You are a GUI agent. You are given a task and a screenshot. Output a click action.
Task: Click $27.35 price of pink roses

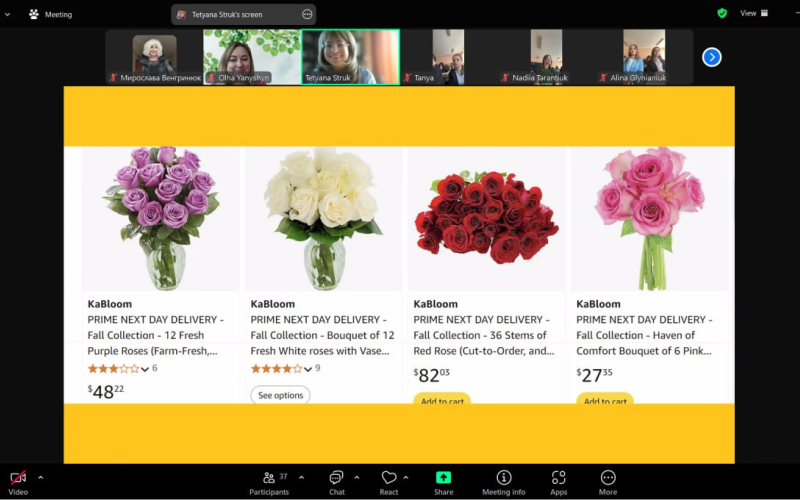pyautogui.click(x=594, y=375)
